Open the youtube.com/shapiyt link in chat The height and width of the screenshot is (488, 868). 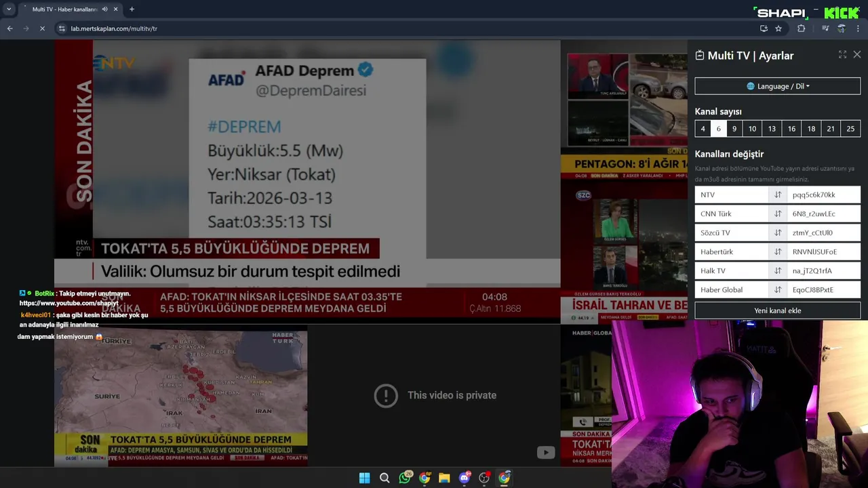pyautogui.click(x=69, y=303)
